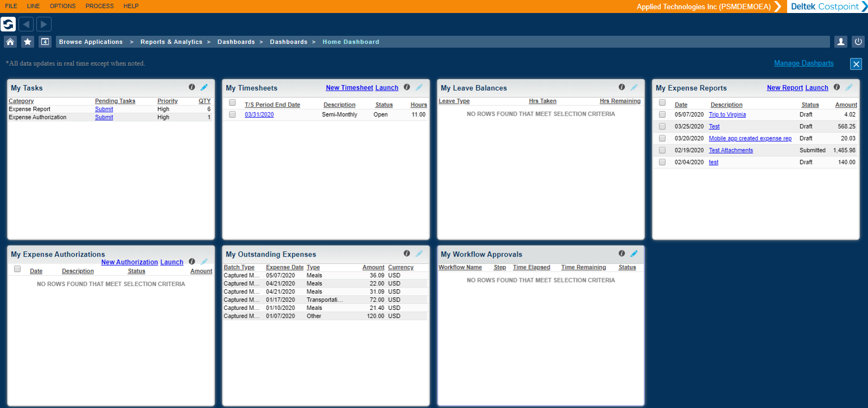Expand the Reports & Analytics breadcrumb
The image size is (868, 408).
click(x=171, y=42)
